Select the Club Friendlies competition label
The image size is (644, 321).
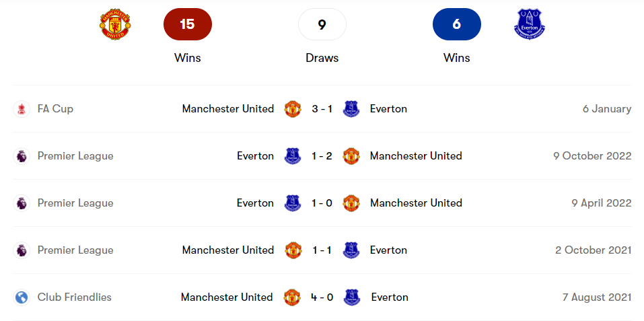click(x=75, y=297)
